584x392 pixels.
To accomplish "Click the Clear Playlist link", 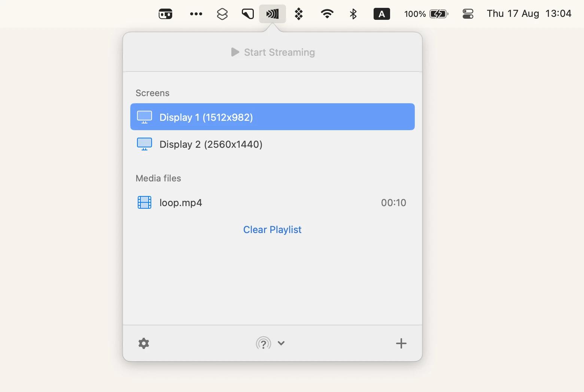I will 272,230.
